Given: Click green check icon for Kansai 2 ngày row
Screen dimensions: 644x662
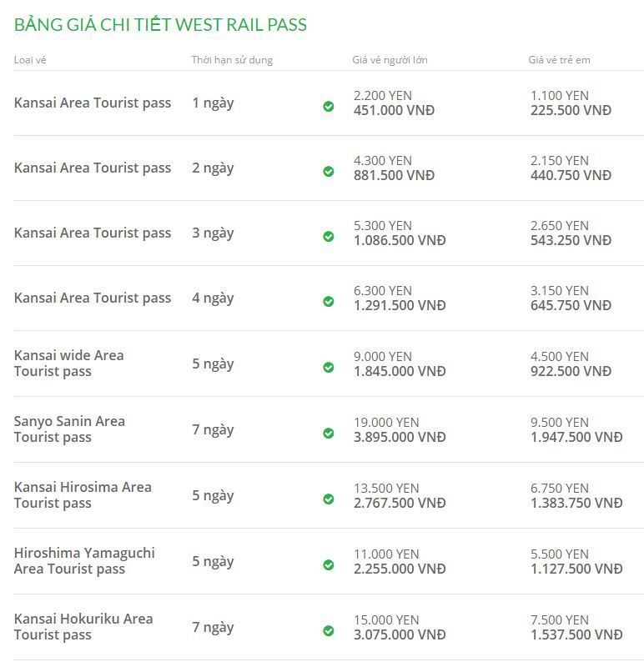Looking at the screenshot, I should point(329,172).
